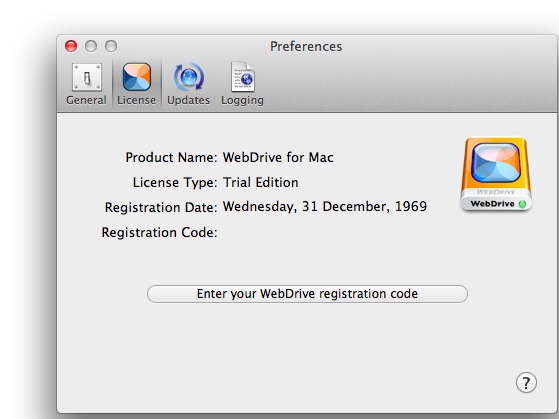This screenshot has width=559, height=419.
Task: Click Enter your WebDrive registration code button
Action: (307, 294)
